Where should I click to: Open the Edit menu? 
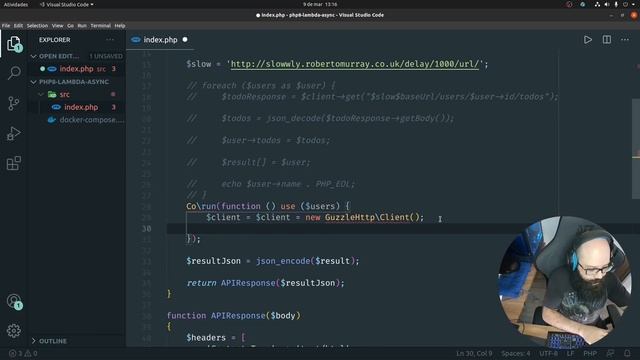click(18, 25)
